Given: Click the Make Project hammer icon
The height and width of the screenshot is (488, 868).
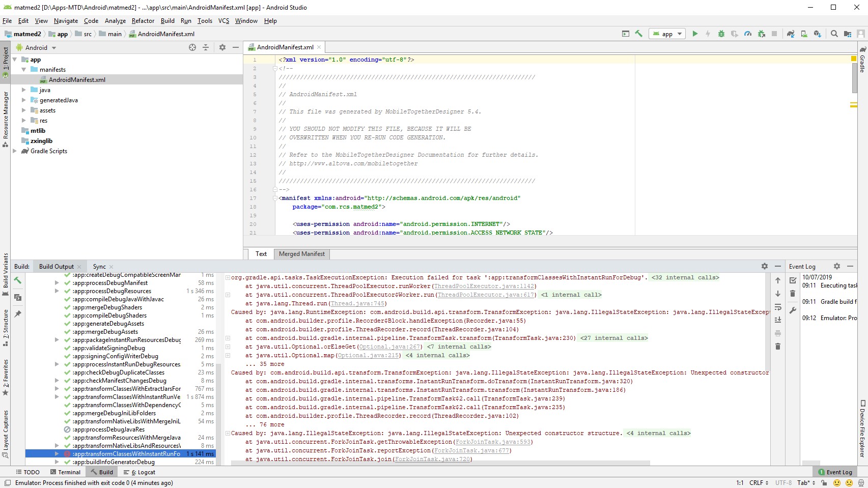Looking at the screenshot, I should [x=638, y=34].
